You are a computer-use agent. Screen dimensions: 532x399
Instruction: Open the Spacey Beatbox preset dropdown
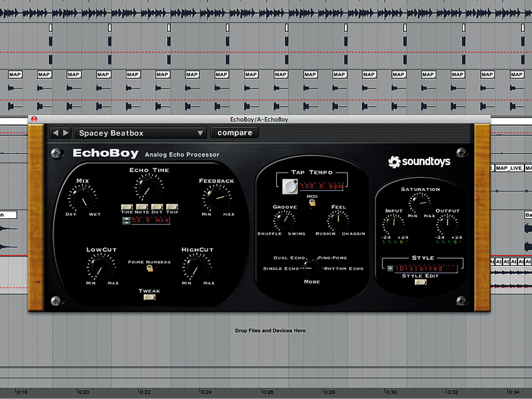140,133
